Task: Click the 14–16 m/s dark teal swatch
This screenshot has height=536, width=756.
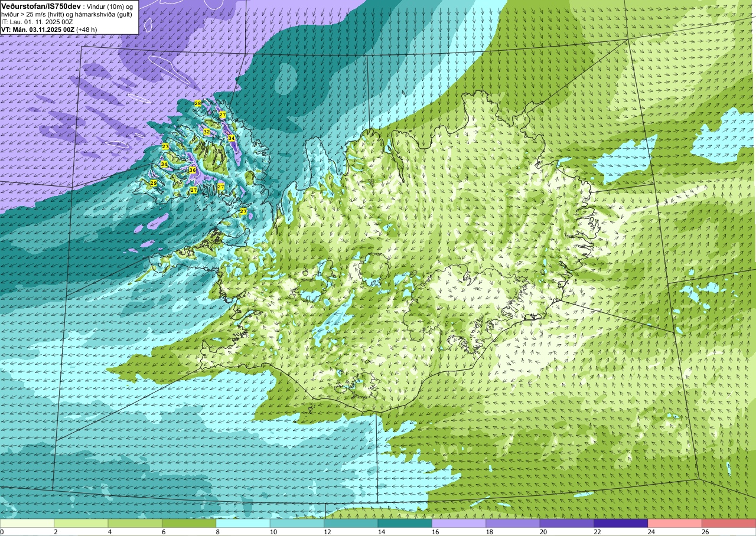Action: [x=405, y=523]
